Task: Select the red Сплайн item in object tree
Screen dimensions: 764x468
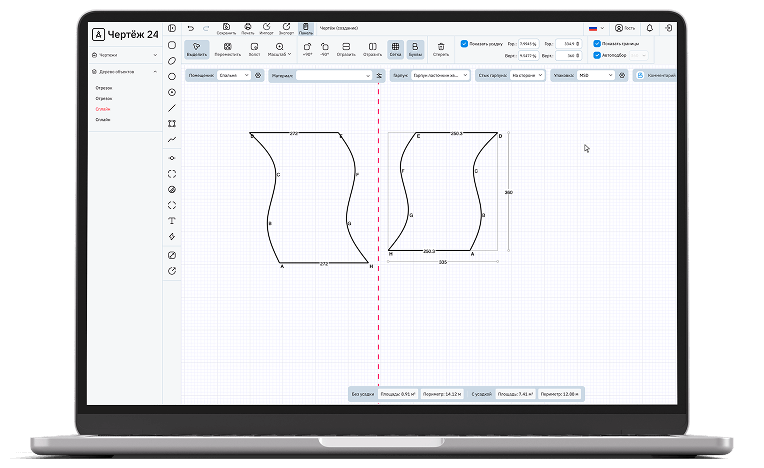Action: pyautogui.click(x=103, y=109)
